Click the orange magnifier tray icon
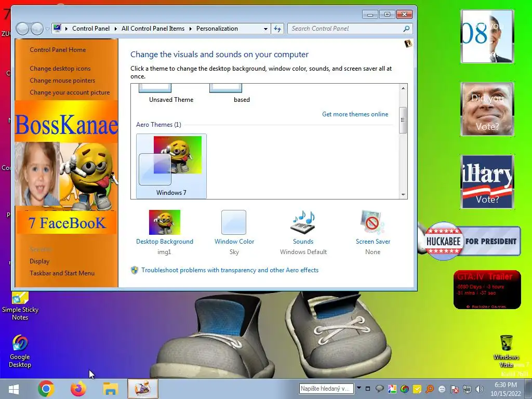532x399 pixels. 430,389
